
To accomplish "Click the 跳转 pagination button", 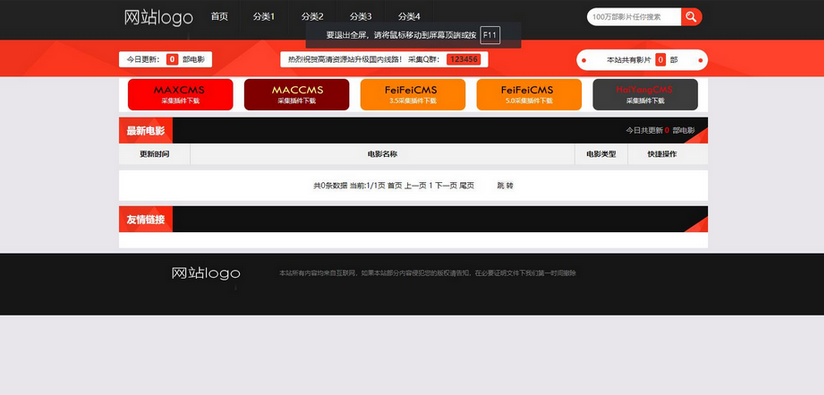I will click(x=505, y=185).
